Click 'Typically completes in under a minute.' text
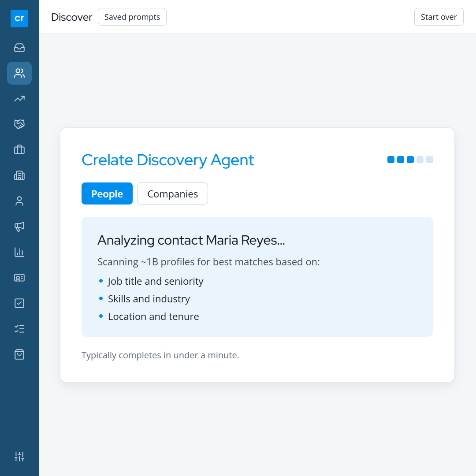Image resolution: width=476 pixels, height=476 pixels. tap(160, 355)
